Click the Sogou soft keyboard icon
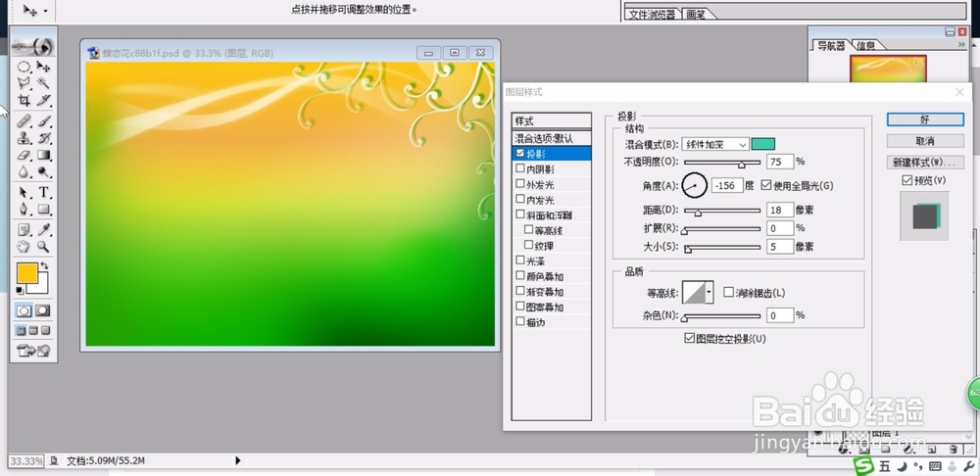Image resolution: width=980 pixels, height=476 pixels. (x=936, y=466)
